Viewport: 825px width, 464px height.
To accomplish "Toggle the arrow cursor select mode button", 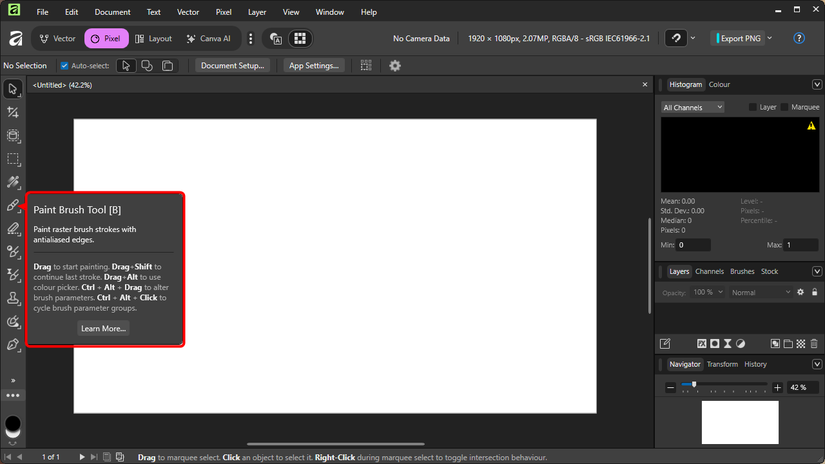I will point(126,66).
